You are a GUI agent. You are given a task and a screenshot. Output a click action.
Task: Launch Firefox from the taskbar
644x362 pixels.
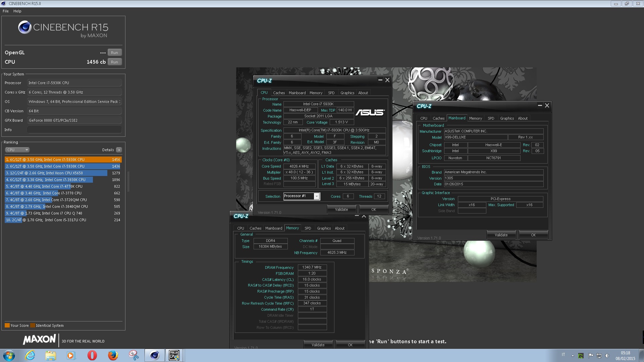113,355
